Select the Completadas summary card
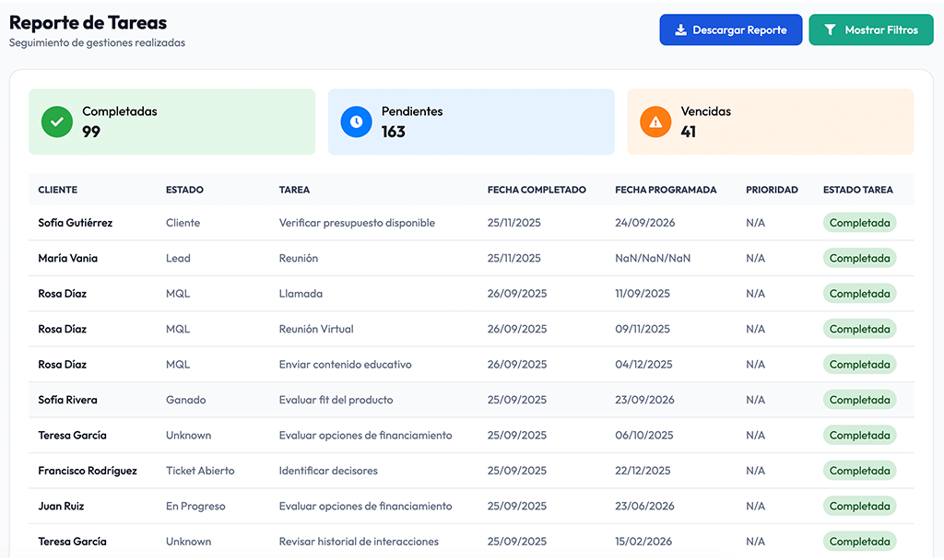This screenshot has width=944, height=560. pyautogui.click(x=171, y=121)
